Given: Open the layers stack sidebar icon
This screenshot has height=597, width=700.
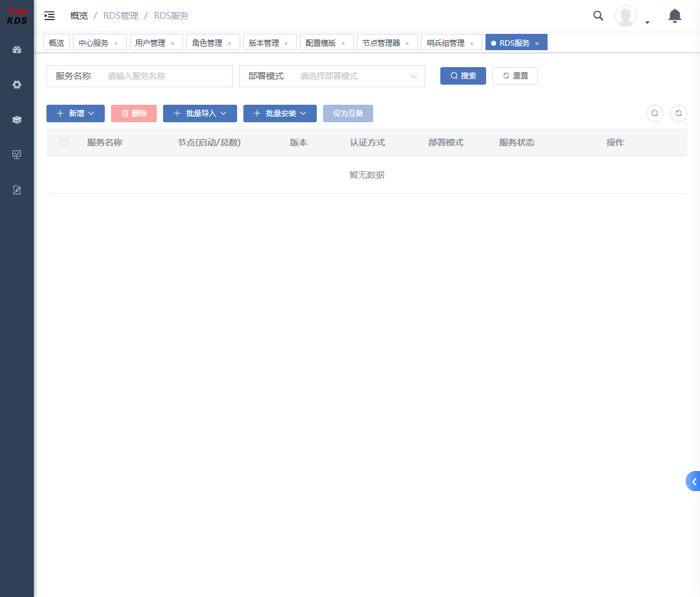Looking at the screenshot, I should click(x=17, y=120).
